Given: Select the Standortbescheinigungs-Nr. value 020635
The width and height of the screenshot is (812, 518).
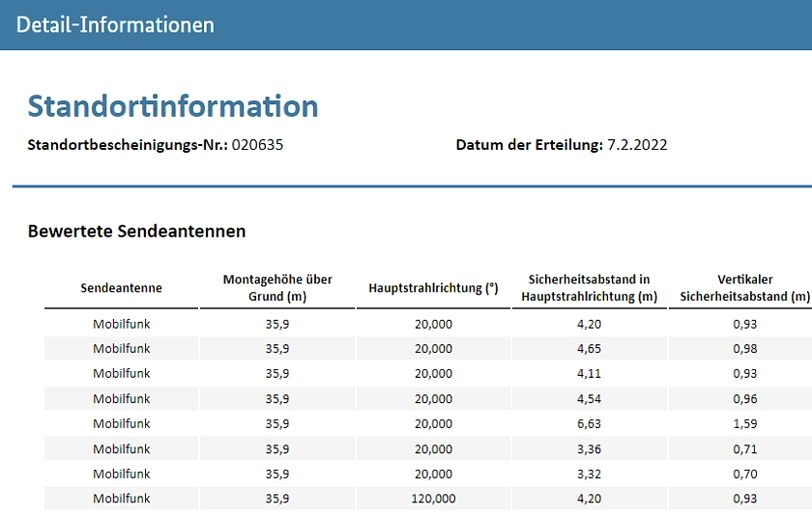Looking at the screenshot, I should click(x=258, y=145).
